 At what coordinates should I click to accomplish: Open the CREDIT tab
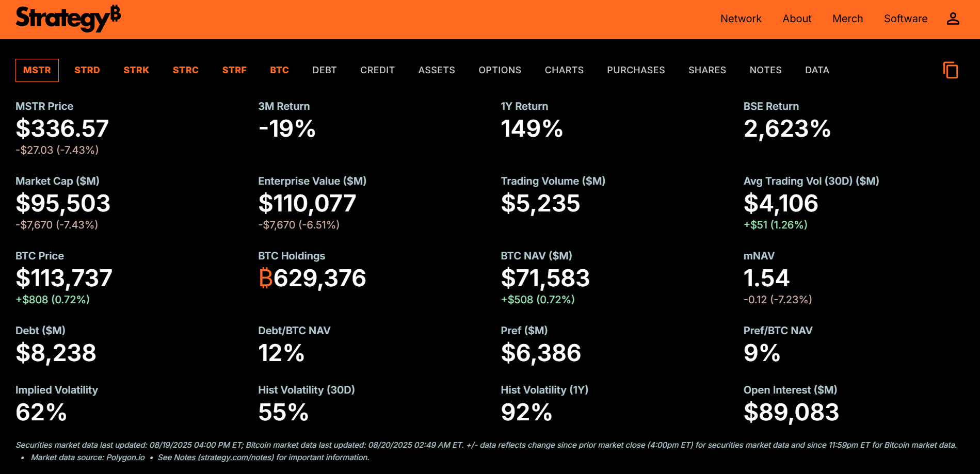tap(377, 70)
